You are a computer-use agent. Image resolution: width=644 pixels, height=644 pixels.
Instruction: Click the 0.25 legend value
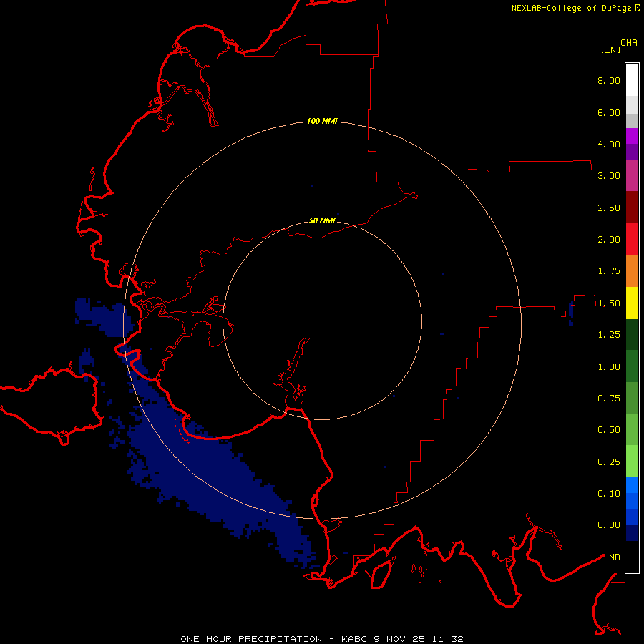[x=609, y=462]
